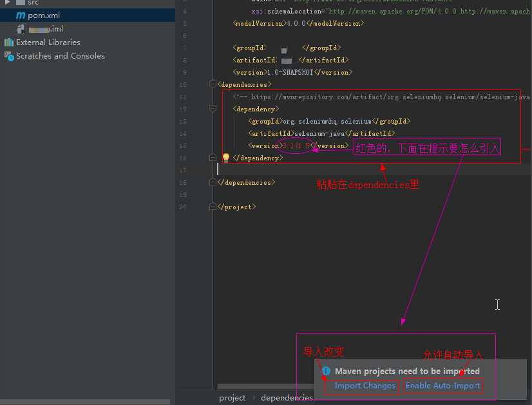
Task: Click the mvnrepository comment line
Action: (381, 97)
